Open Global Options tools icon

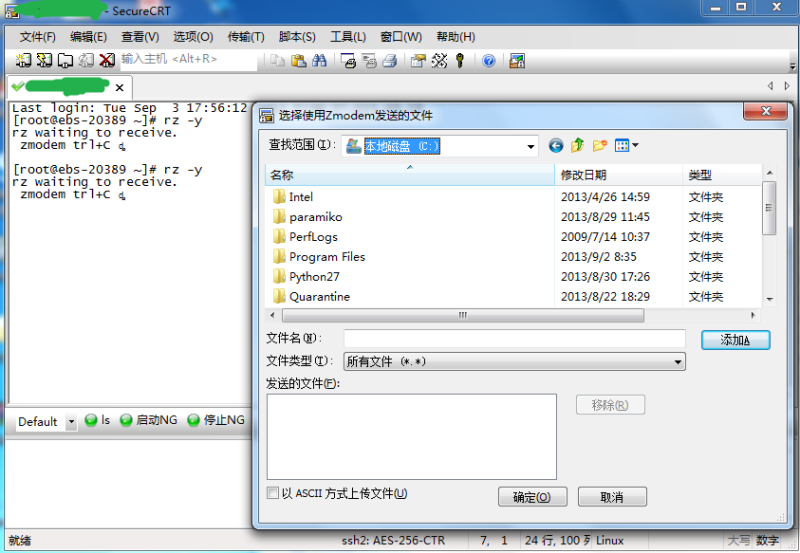[439, 61]
